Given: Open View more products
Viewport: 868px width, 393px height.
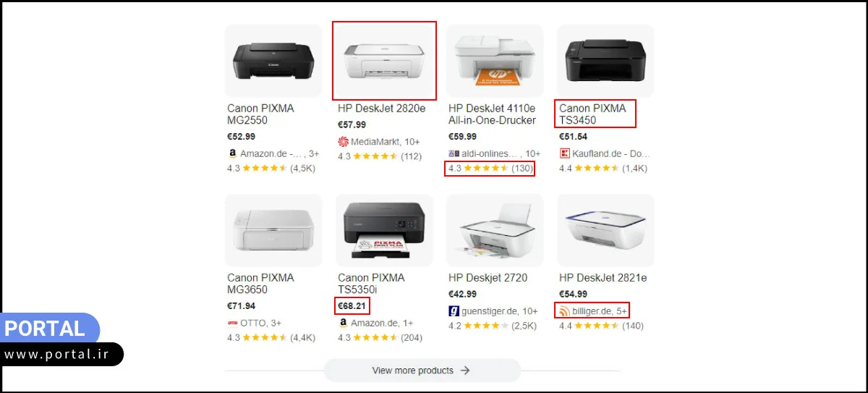Looking at the screenshot, I should pyautogui.click(x=422, y=371).
